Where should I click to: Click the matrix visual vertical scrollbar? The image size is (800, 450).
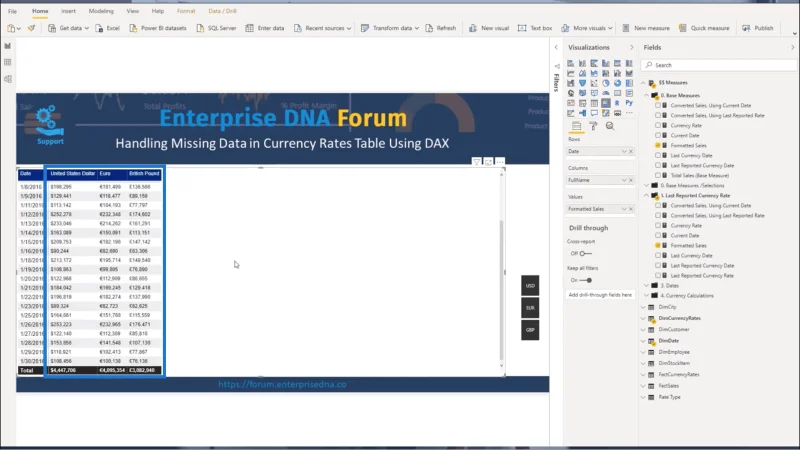point(502,290)
